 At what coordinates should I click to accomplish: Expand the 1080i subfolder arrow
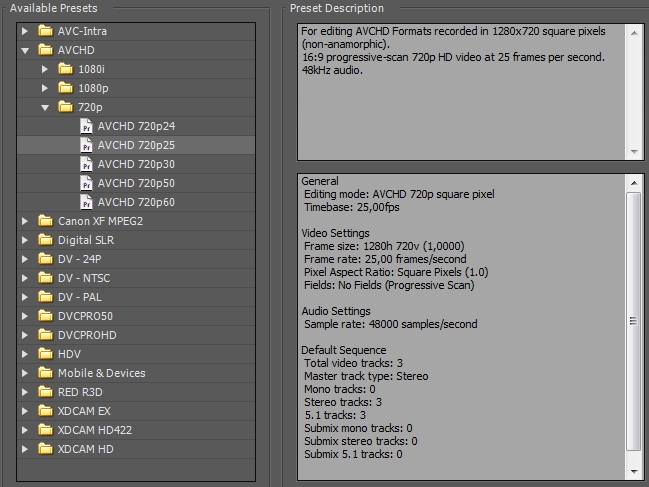[45, 69]
